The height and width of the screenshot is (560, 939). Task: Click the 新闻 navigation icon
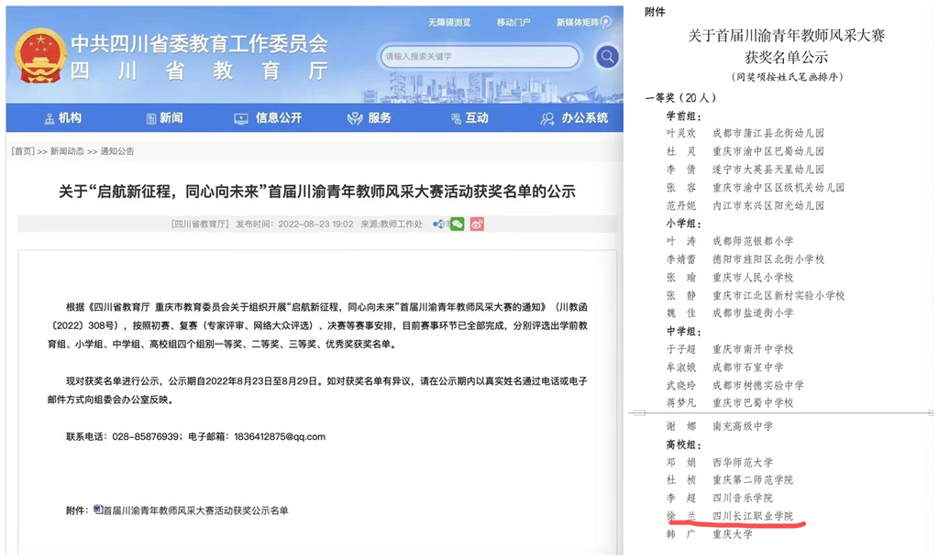pyautogui.click(x=151, y=119)
